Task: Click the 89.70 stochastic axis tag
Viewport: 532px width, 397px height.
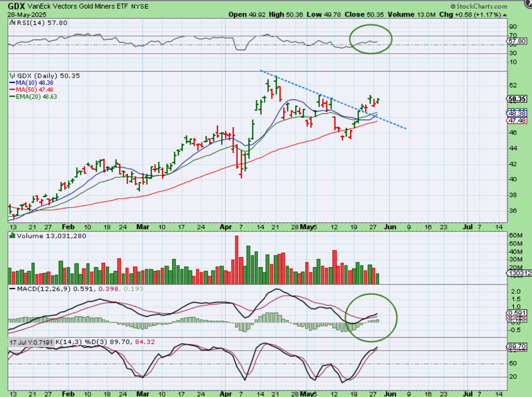Action: (x=517, y=347)
